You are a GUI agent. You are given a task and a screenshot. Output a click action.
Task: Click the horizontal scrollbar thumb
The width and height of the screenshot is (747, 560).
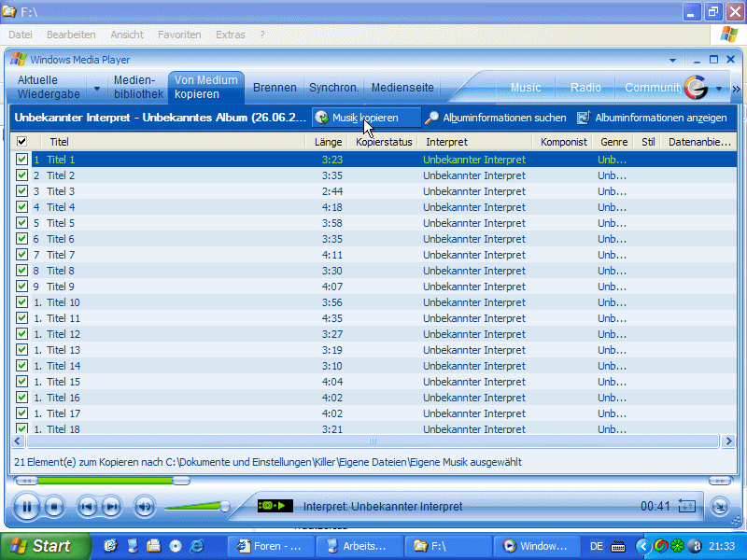point(373,441)
